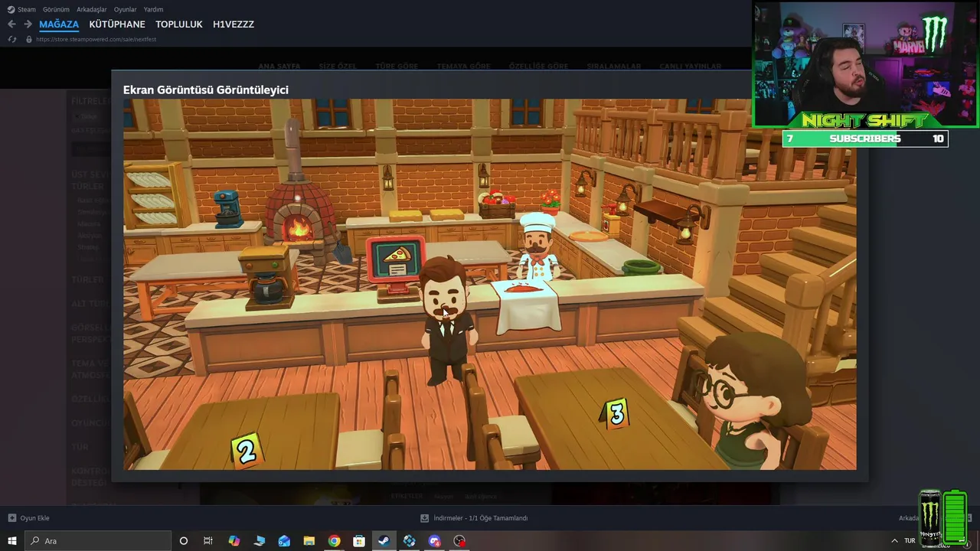Image resolution: width=980 pixels, height=551 pixels.
Task: Select the dimmed TÜRE GÖRE store tab
Action: click(x=397, y=67)
